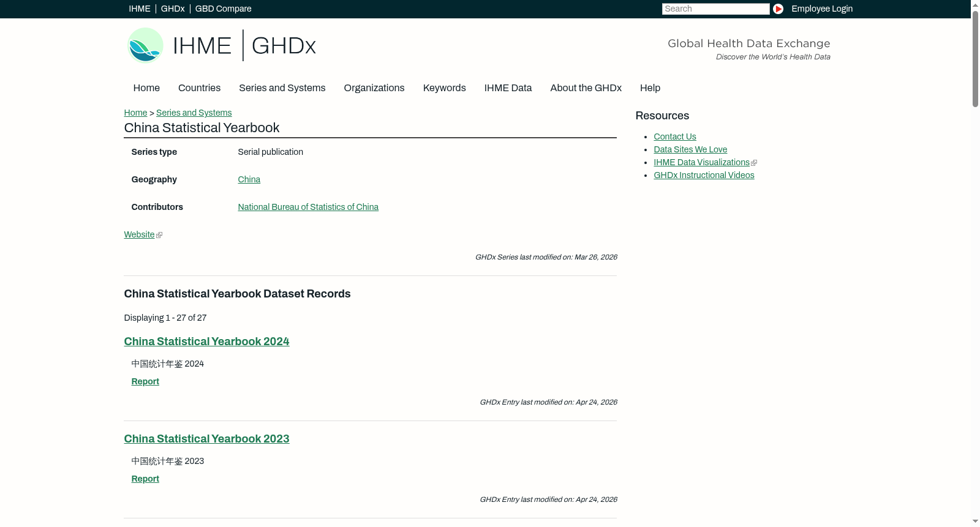Click the 'Series type' label
980x527 pixels.
(x=154, y=152)
